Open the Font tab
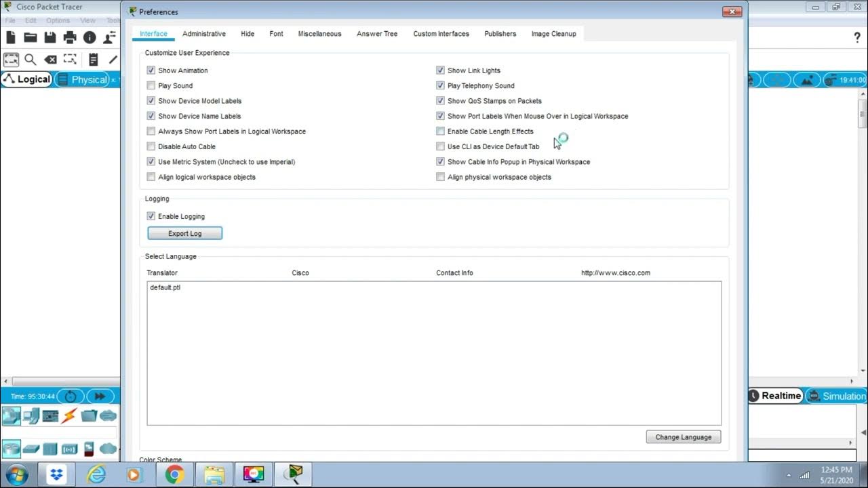Viewport: 868px width, 488px height. pyautogui.click(x=276, y=34)
